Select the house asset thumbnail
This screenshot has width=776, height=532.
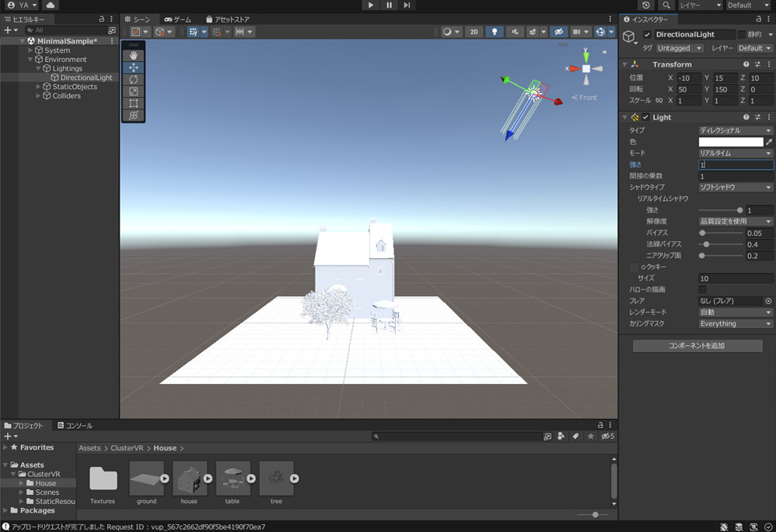189,479
